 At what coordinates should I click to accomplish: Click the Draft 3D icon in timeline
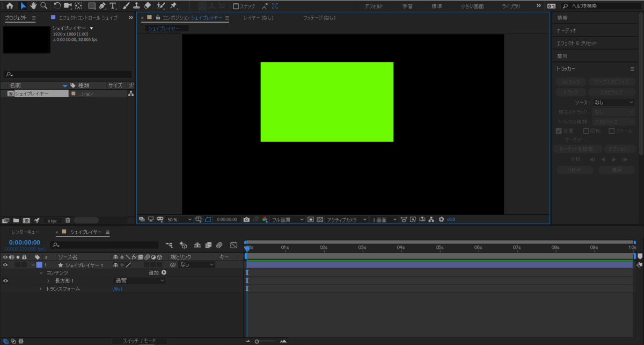click(184, 245)
